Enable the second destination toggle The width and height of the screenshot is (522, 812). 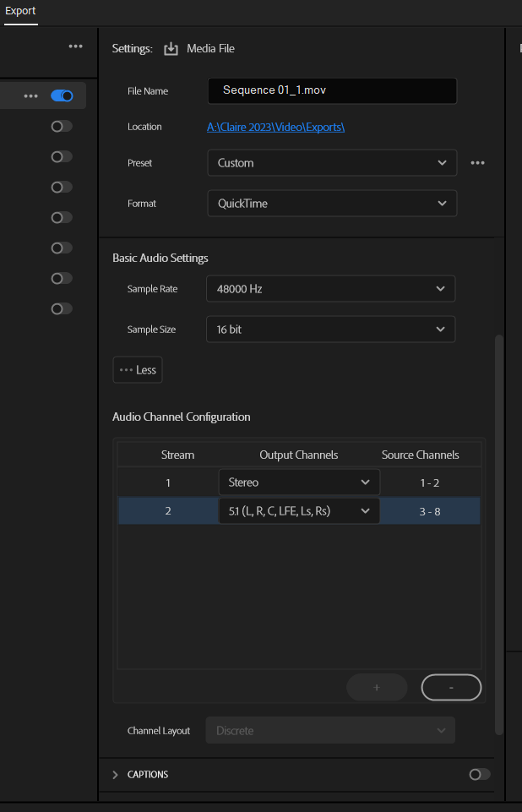(62, 126)
